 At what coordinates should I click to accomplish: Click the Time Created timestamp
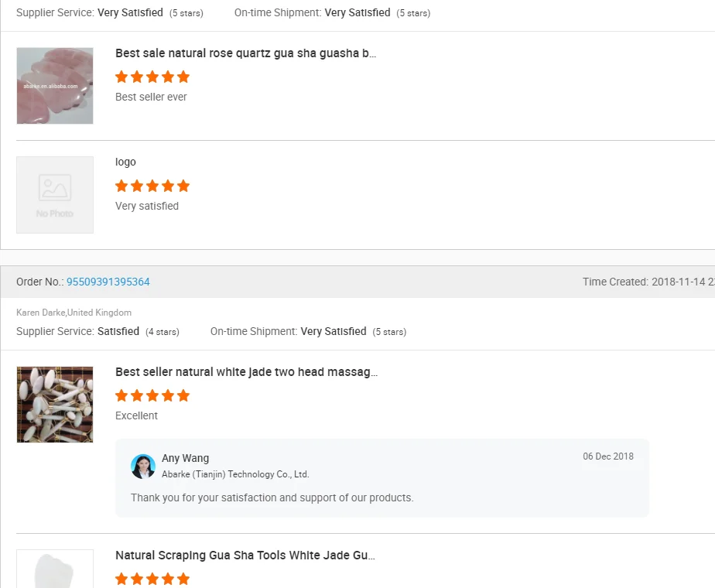tap(648, 282)
